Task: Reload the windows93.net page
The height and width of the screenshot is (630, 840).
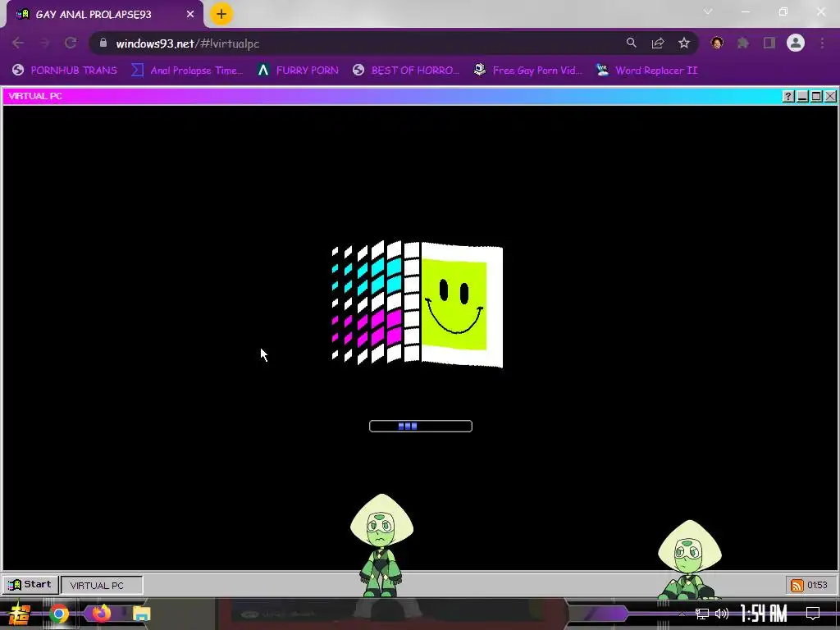Action: click(x=71, y=43)
